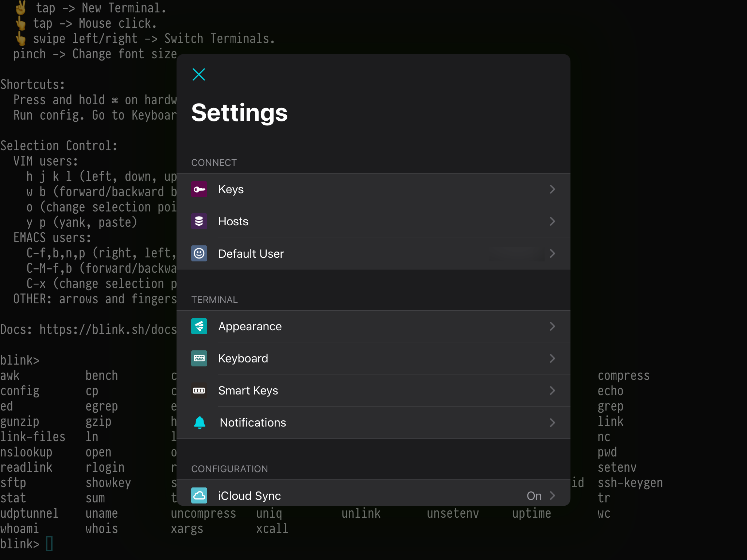Open the Keyboard settings entry
Viewport: 747px width, 560px height.
pos(243,358)
